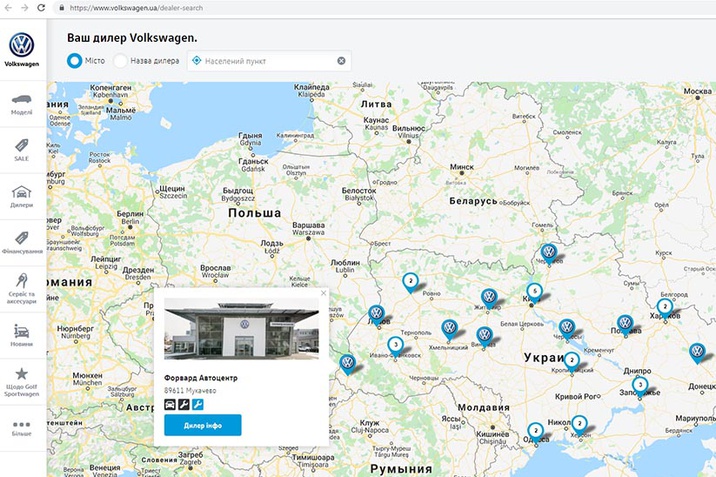Image resolution: width=716 pixels, height=477 pixels.
Task: Open the cluster of 2 dealers near Ровно
Action: point(411,283)
